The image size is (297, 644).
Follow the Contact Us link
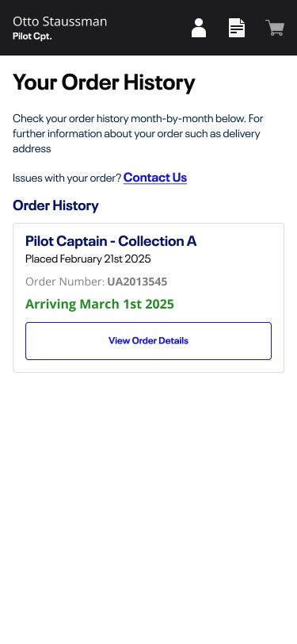(x=155, y=178)
